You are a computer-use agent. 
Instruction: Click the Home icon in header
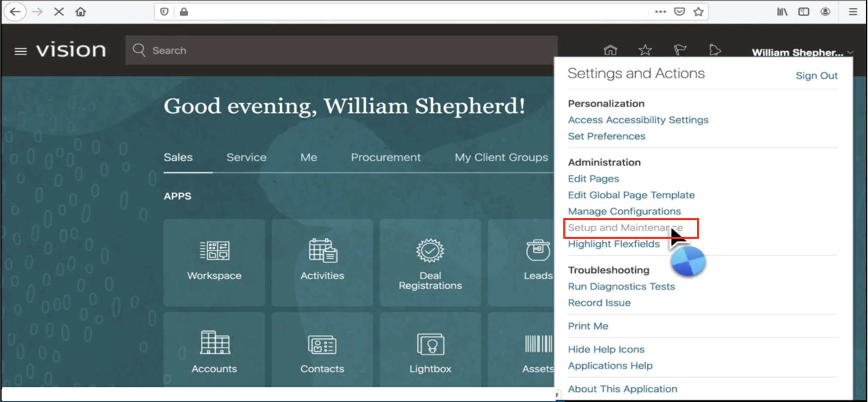(610, 50)
